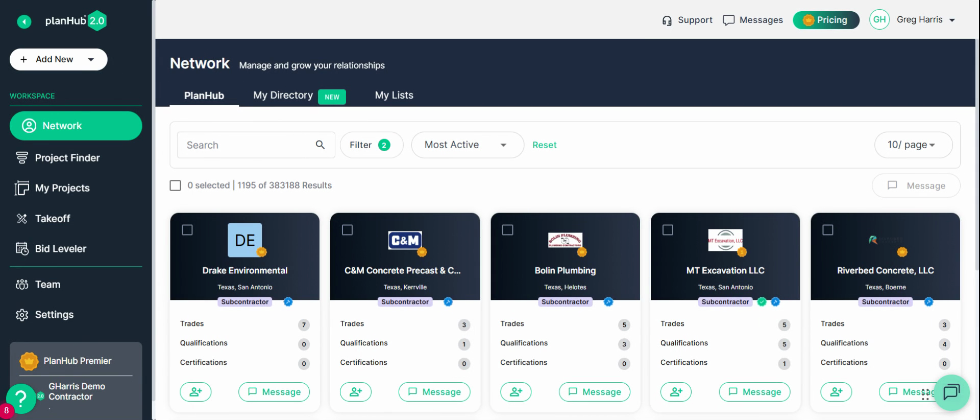
Task: Message Drake Environmental
Action: [x=274, y=392]
